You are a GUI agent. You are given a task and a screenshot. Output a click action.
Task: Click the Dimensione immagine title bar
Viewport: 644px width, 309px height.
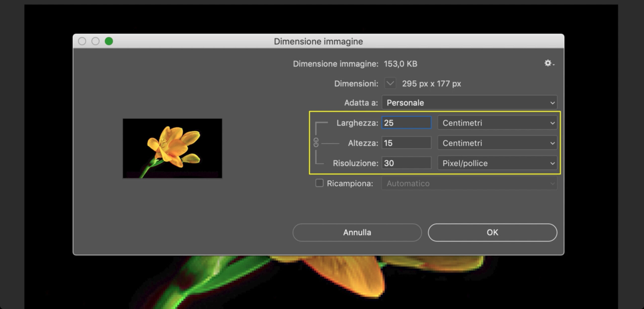click(x=318, y=41)
